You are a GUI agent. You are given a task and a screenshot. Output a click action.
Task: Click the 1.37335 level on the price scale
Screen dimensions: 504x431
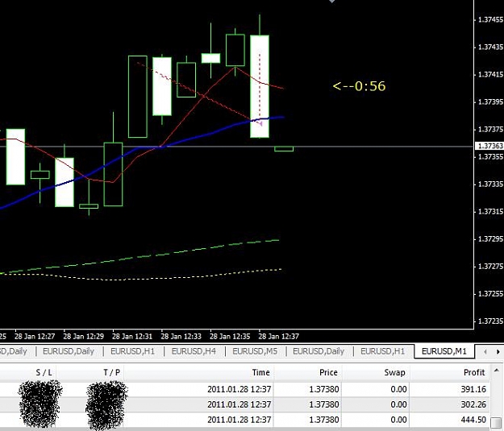click(x=490, y=184)
